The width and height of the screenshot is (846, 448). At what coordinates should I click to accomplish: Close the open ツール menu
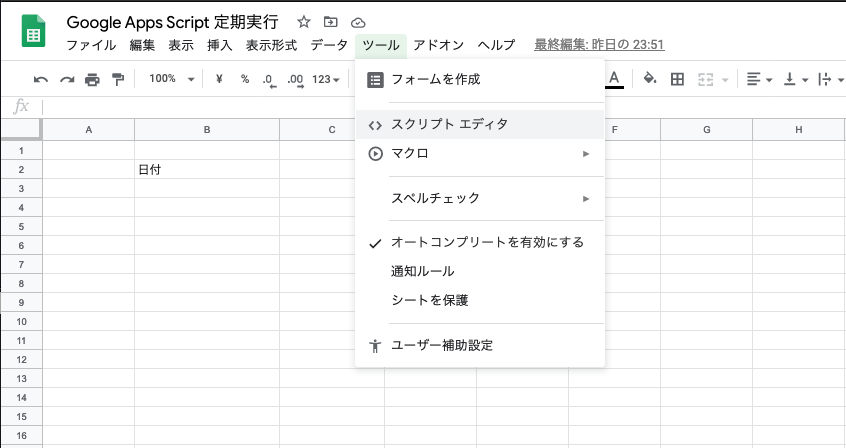[381, 45]
